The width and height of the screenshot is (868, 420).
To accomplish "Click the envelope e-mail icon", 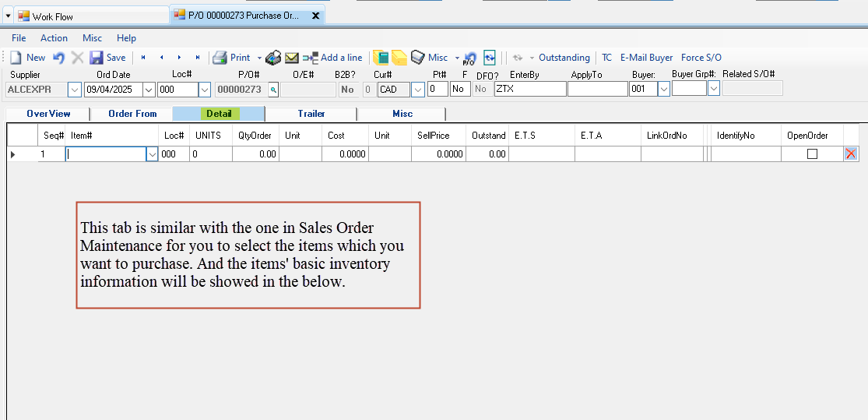I will 292,58.
